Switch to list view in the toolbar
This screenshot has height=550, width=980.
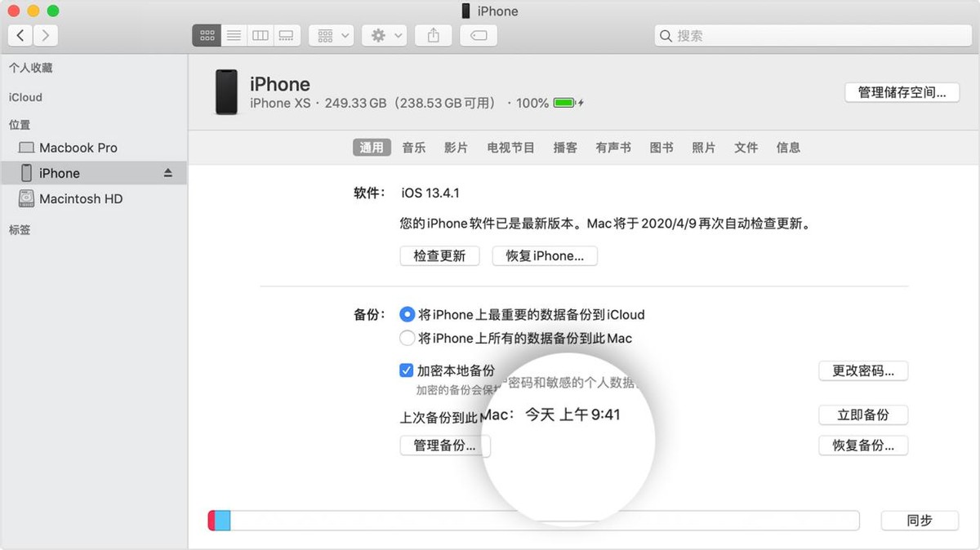tap(233, 34)
